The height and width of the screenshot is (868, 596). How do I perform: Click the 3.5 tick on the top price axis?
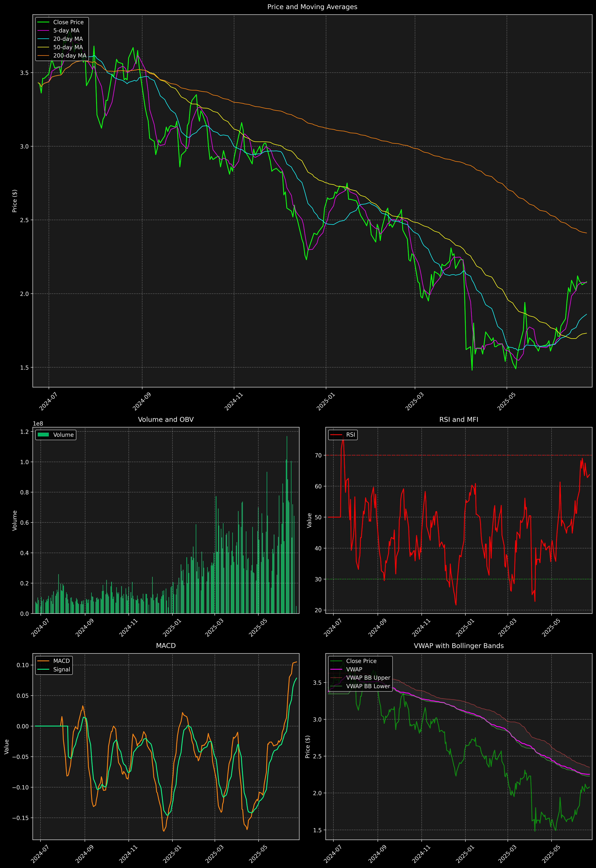(24, 73)
